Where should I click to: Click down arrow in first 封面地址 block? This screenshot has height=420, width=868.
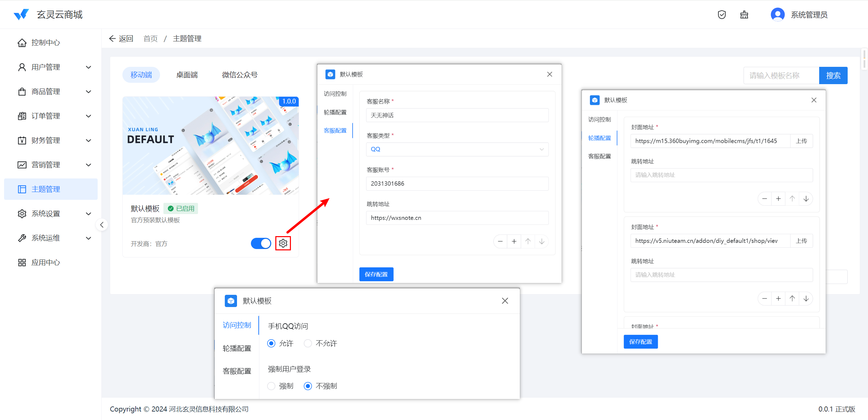[x=806, y=199]
